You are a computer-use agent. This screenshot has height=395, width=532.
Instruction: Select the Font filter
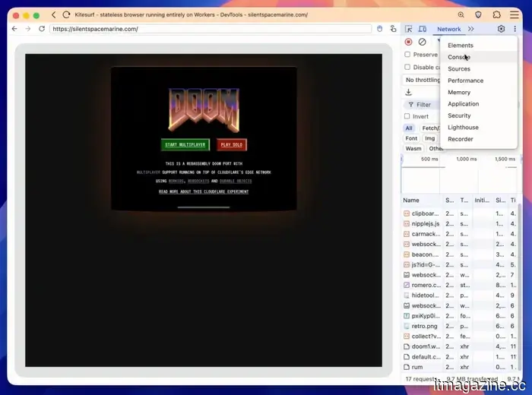tap(411, 138)
